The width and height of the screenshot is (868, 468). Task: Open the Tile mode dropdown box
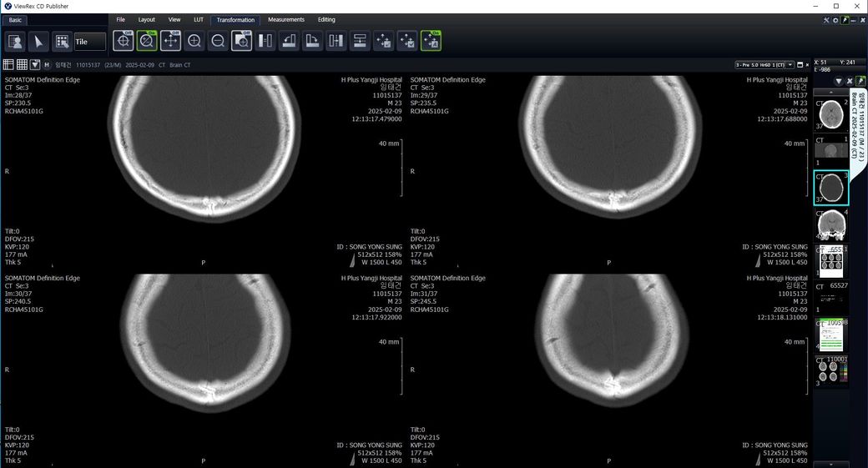[x=90, y=42]
